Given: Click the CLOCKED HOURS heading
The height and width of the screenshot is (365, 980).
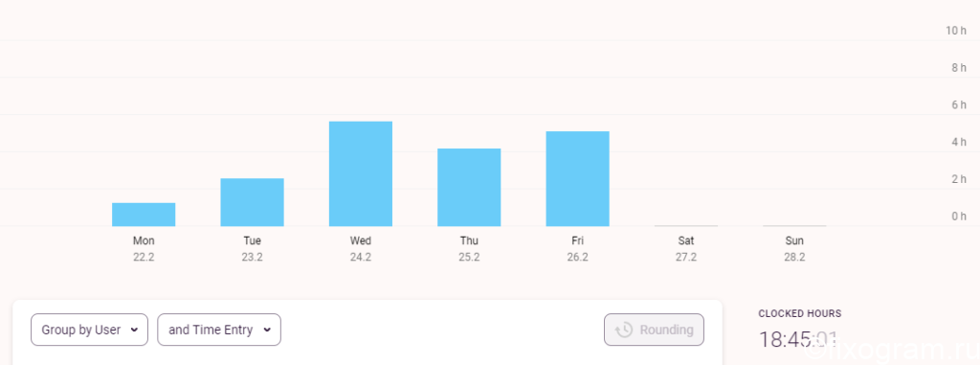Looking at the screenshot, I should pyautogui.click(x=800, y=313).
